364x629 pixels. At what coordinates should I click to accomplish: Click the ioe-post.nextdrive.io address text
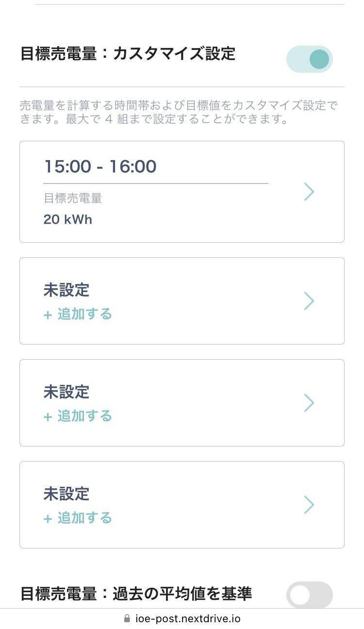click(188, 619)
